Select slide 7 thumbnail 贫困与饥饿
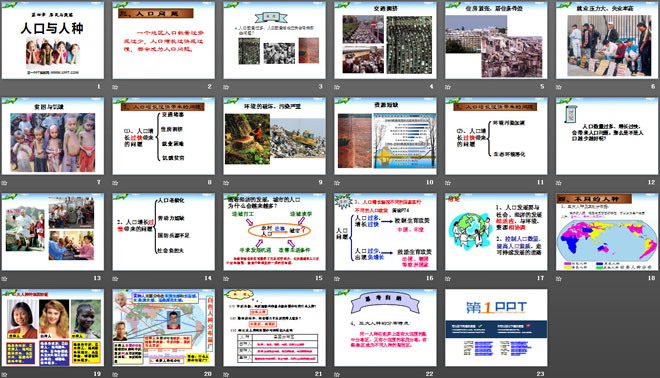 point(53,136)
